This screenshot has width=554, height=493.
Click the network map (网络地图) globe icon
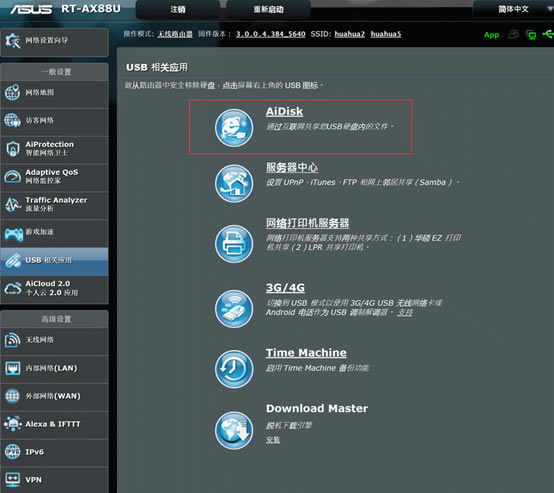[x=12, y=93]
